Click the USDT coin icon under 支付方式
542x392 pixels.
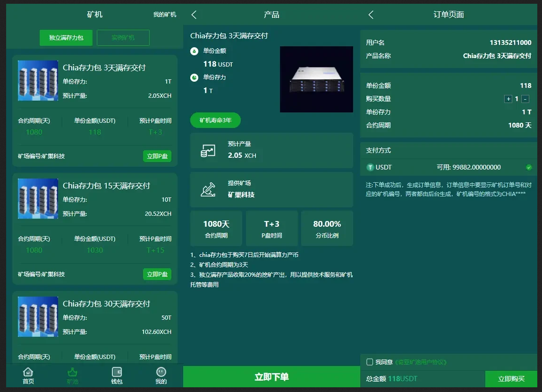click(x=370, y=167)
